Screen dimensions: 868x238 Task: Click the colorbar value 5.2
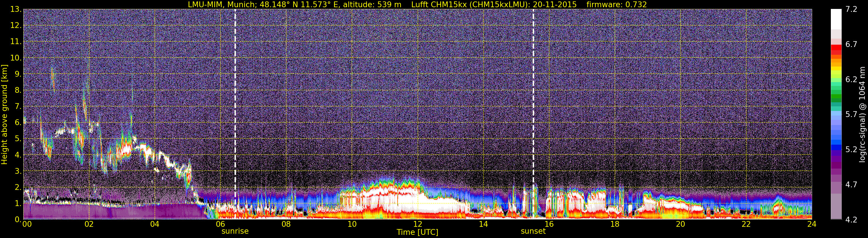point(851,149)
